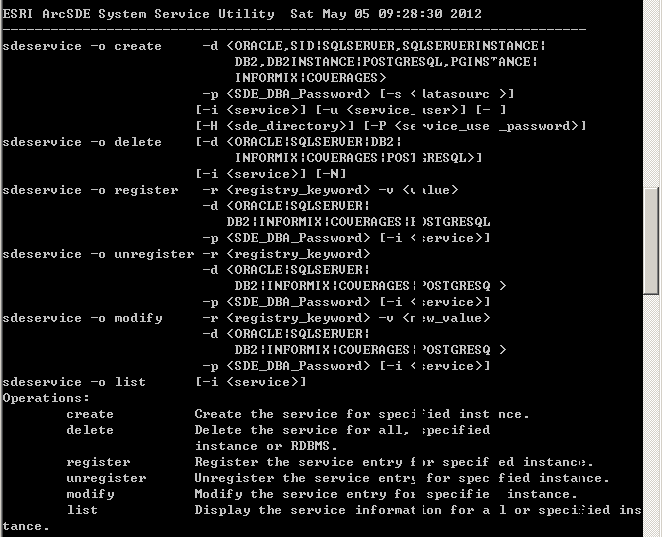Click the 'sdeservice -o list' usage line

[74, 382]
